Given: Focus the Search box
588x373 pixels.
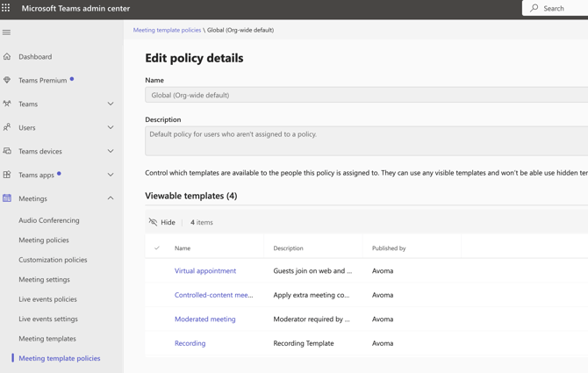Looking at the screenshot, I should coord(555,8).
